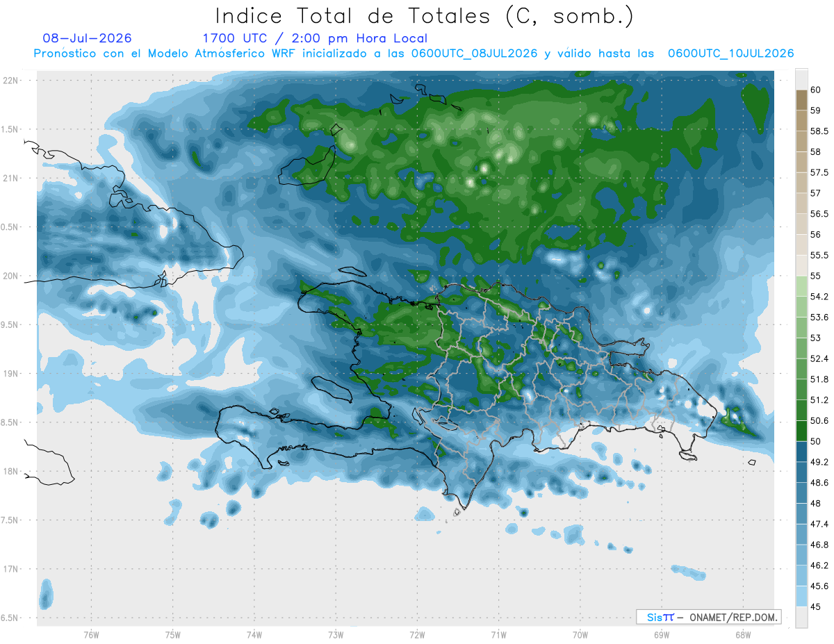Click the colorbar value "52.4"
834x644 pixels.
coord(819,359)
